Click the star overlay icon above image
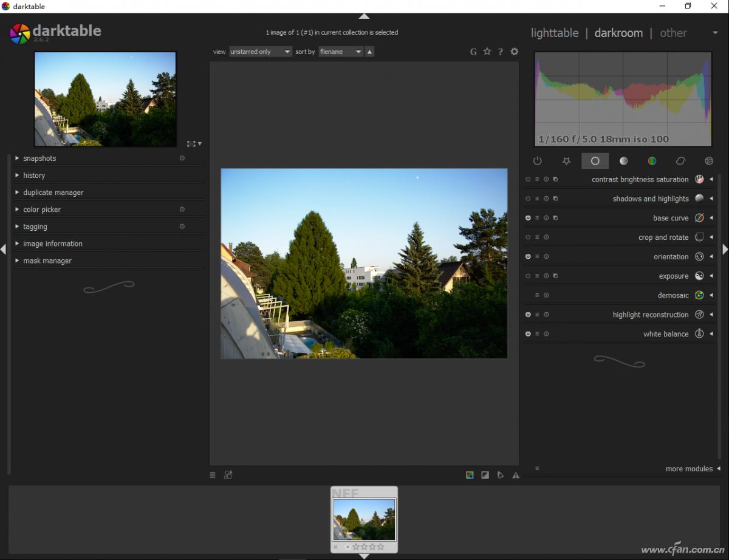This screenshot has height=560, width=729. point(487,52)
